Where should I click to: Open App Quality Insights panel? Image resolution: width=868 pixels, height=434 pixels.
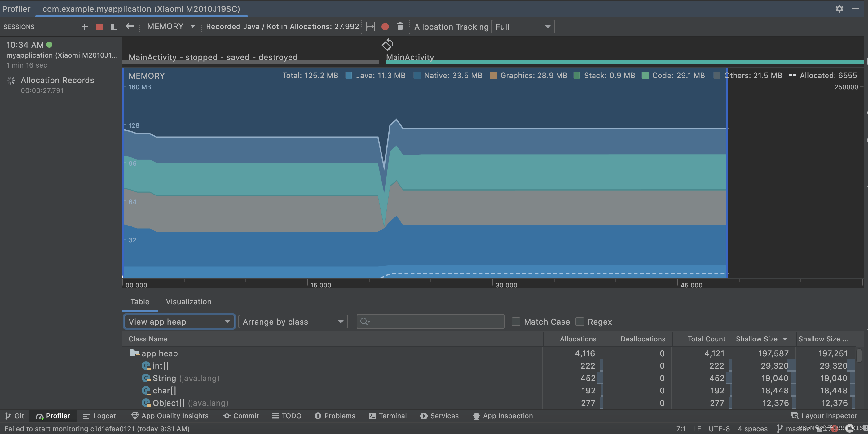170,415
